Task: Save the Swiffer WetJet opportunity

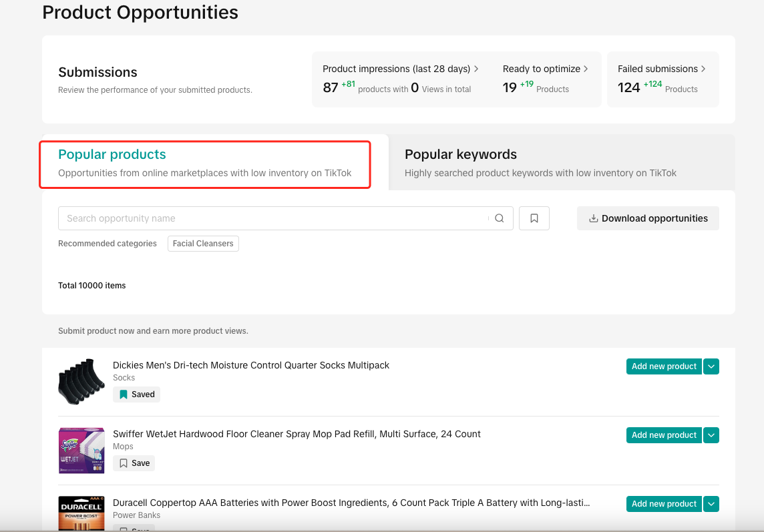Action: coord(134,463)
